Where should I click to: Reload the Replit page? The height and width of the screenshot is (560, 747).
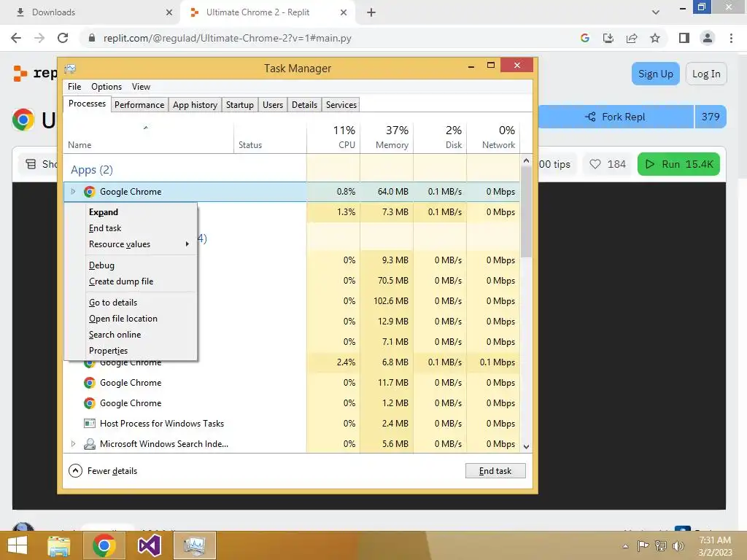tap(63, 38)
